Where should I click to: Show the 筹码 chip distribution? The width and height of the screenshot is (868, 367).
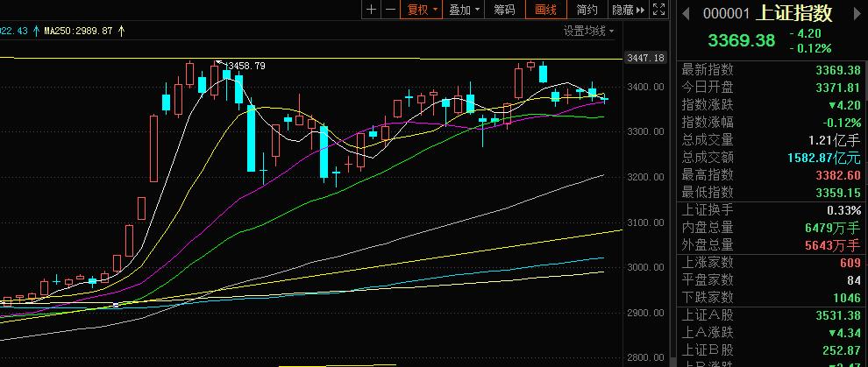504,10
